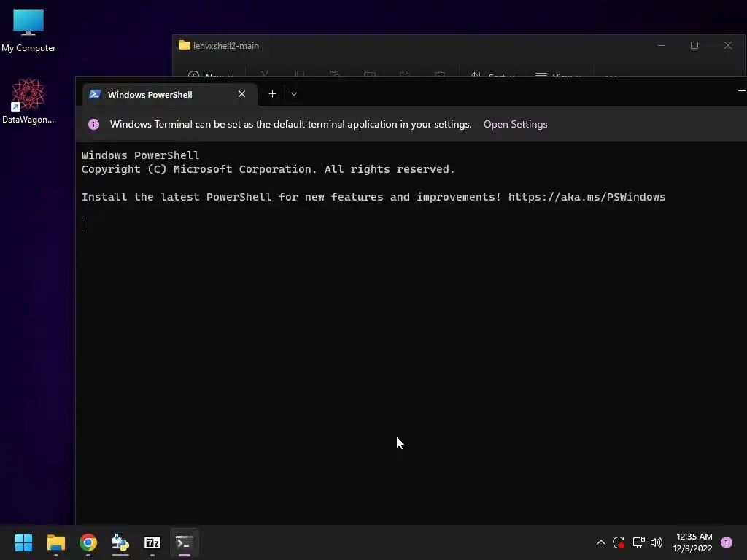Screen dimensions: 747x560
Task: Click the Copyright Microsoft Corporation line
Action: coord(268,169)
